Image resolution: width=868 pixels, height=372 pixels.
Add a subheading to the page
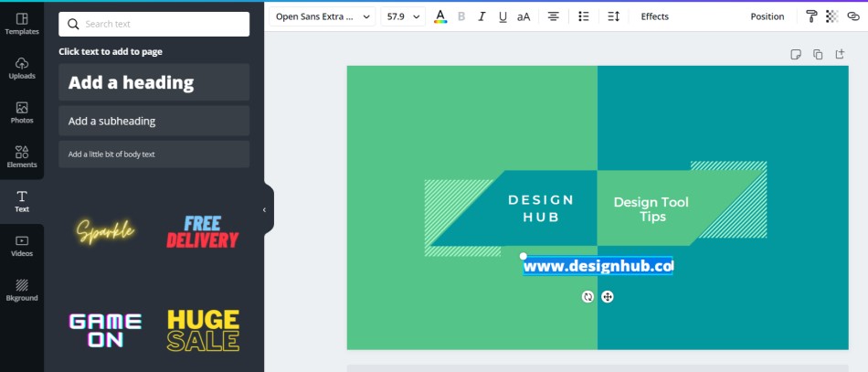153,121
